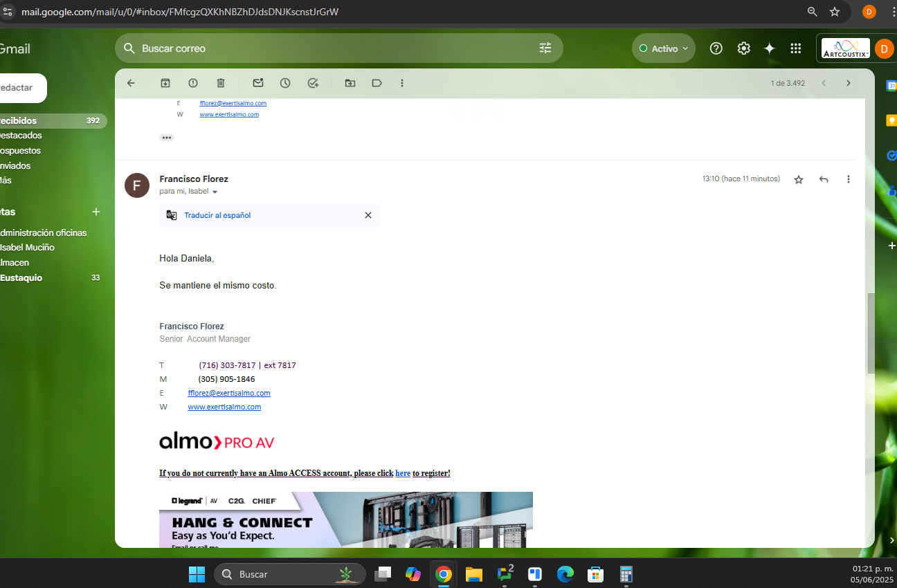Viewport: 897px width, 588px height.
Task: Bookmark this page with star icon
Action: [x=835, y=12]
